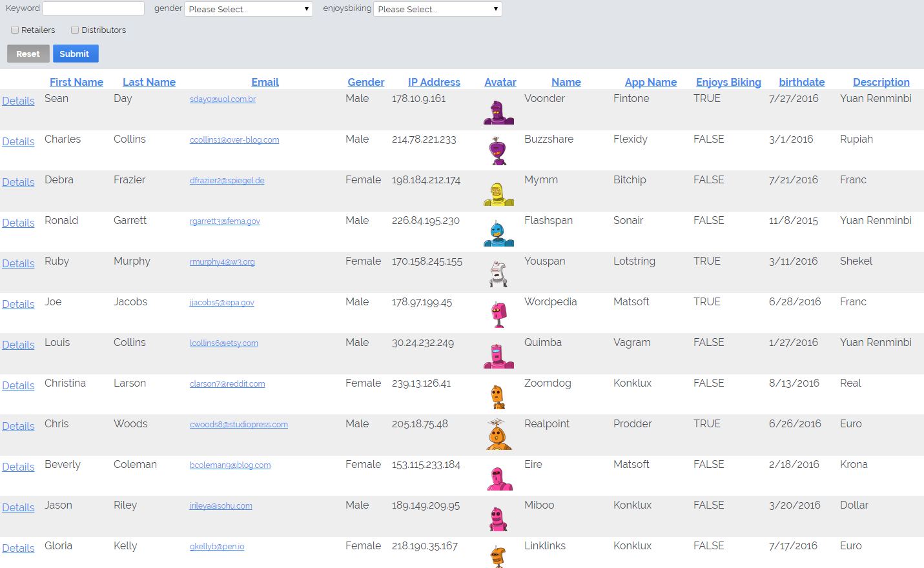
Task: Click the email link sday0@uol.com.br
Action: (x=223, y=99)
